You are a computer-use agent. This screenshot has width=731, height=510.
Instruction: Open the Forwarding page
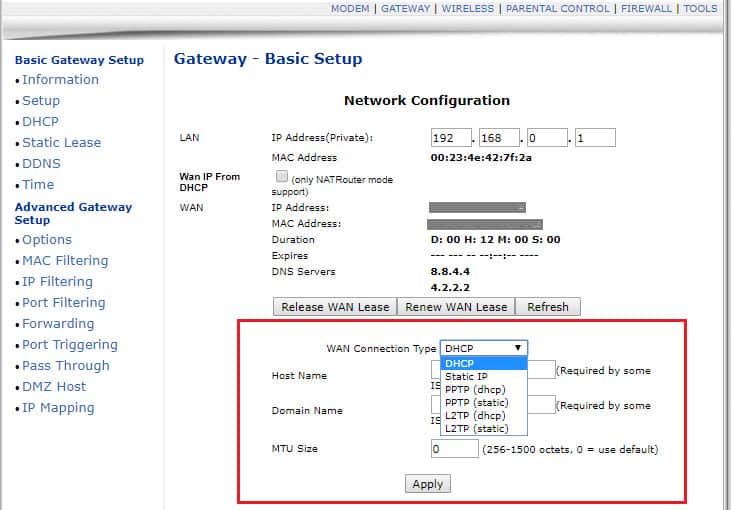(x=58, y=324)
